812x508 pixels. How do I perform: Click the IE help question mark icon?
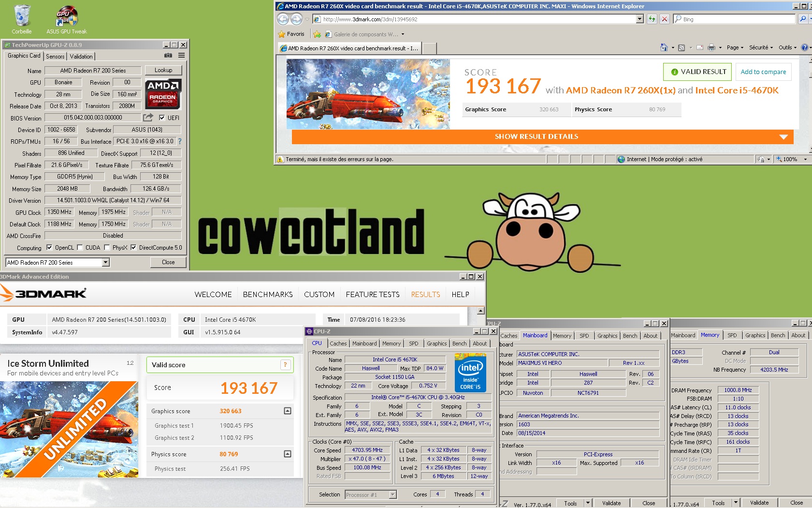[804, 47]
